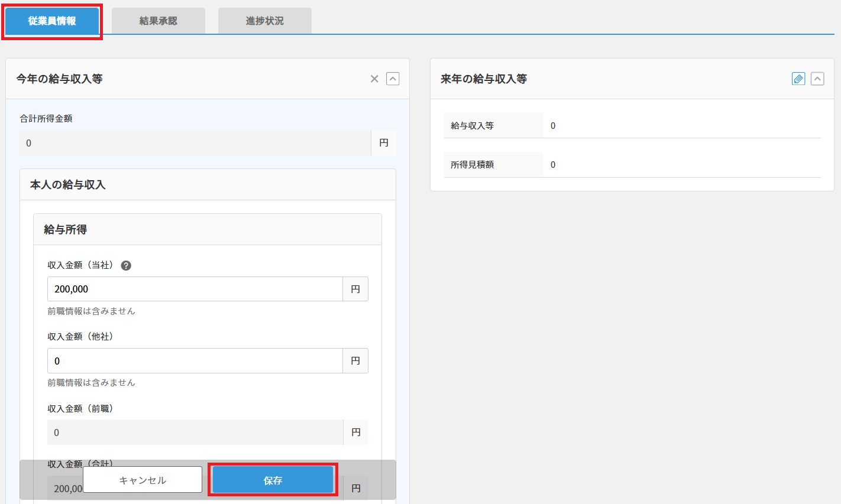Click the edit pencil icon for 来年の給与収入等
This screenshot has height=504, width=841.
[x=798, y=79]
